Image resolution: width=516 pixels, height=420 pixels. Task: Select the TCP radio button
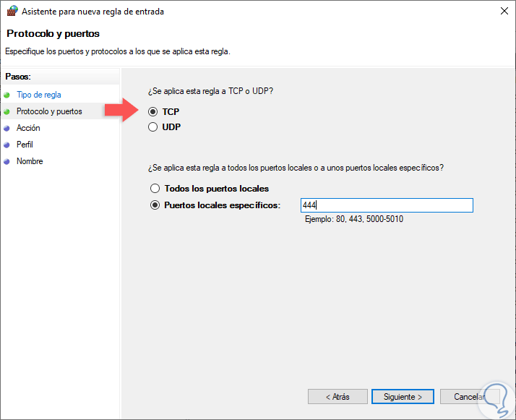point(152,112)
